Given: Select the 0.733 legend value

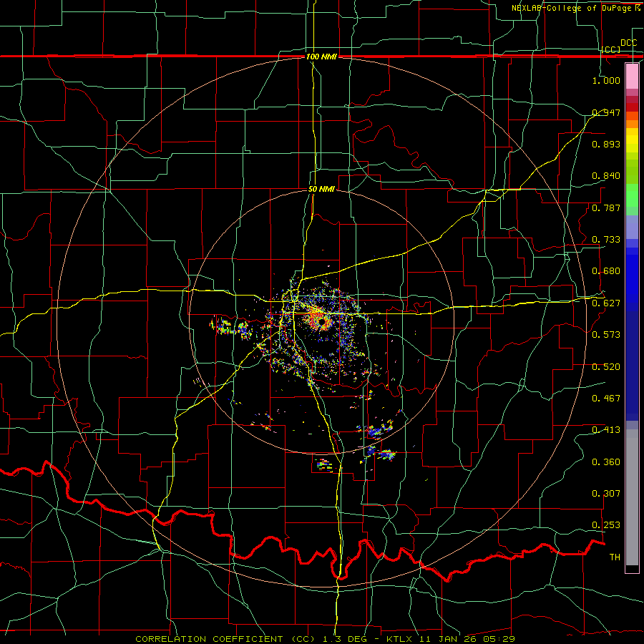Looking at the screenshot, I should (606, 240).
